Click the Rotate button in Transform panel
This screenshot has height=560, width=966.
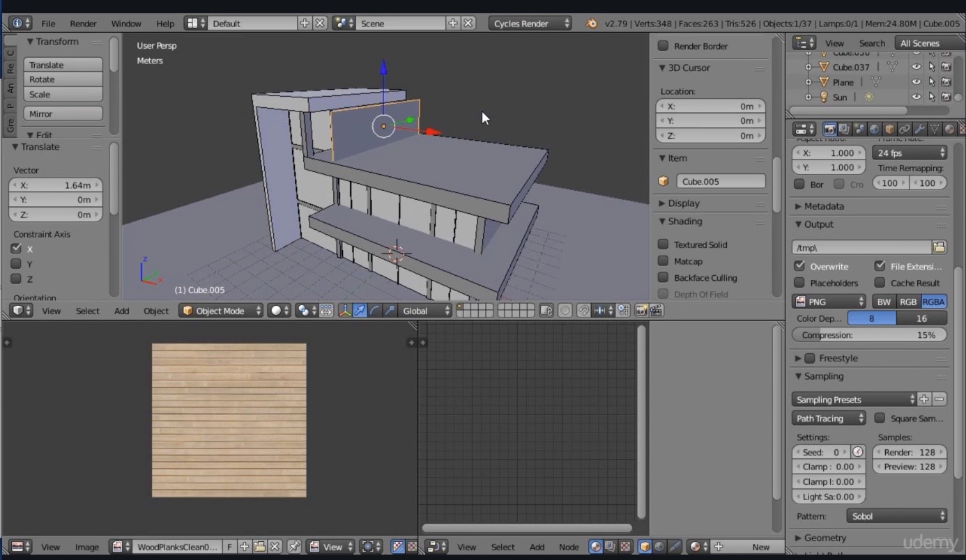63,79
